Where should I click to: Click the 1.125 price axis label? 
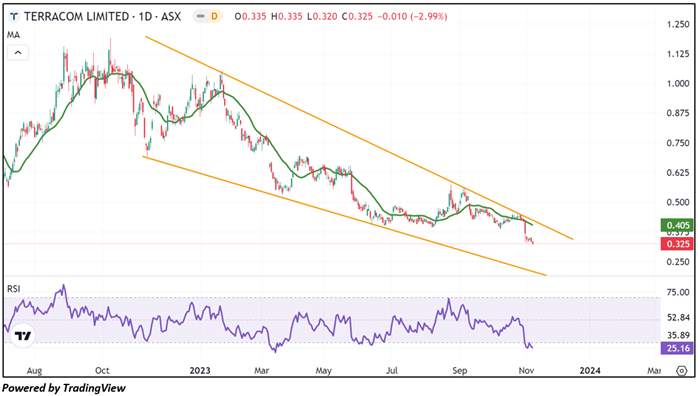coord(678,54)
